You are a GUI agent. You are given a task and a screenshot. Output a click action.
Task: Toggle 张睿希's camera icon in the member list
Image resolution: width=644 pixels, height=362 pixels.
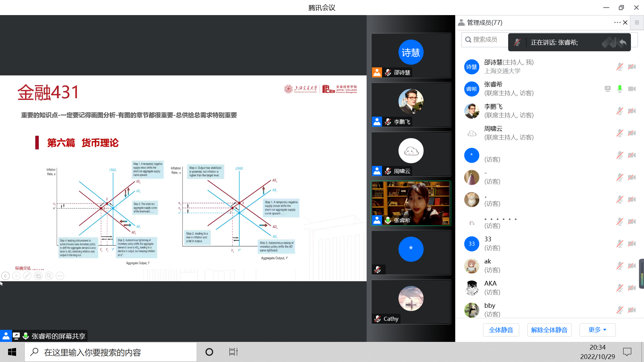pyautogui.click(x=632, y=89)
